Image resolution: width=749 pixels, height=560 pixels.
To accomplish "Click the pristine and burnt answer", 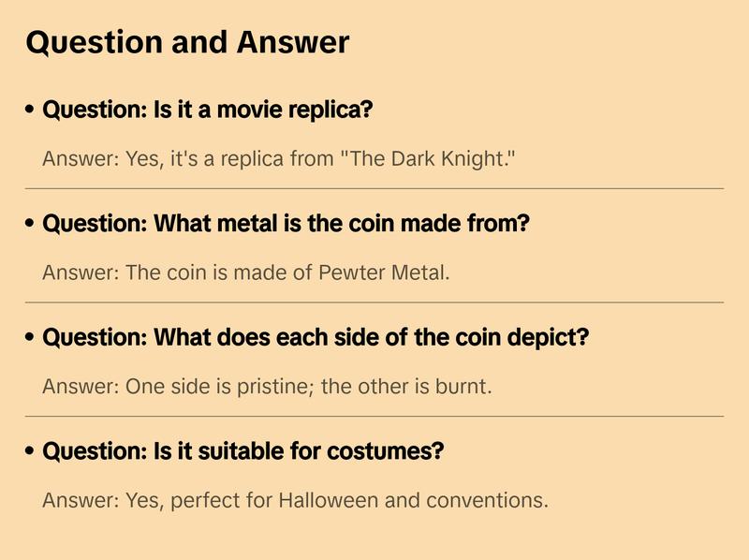I will click(267, 387).
